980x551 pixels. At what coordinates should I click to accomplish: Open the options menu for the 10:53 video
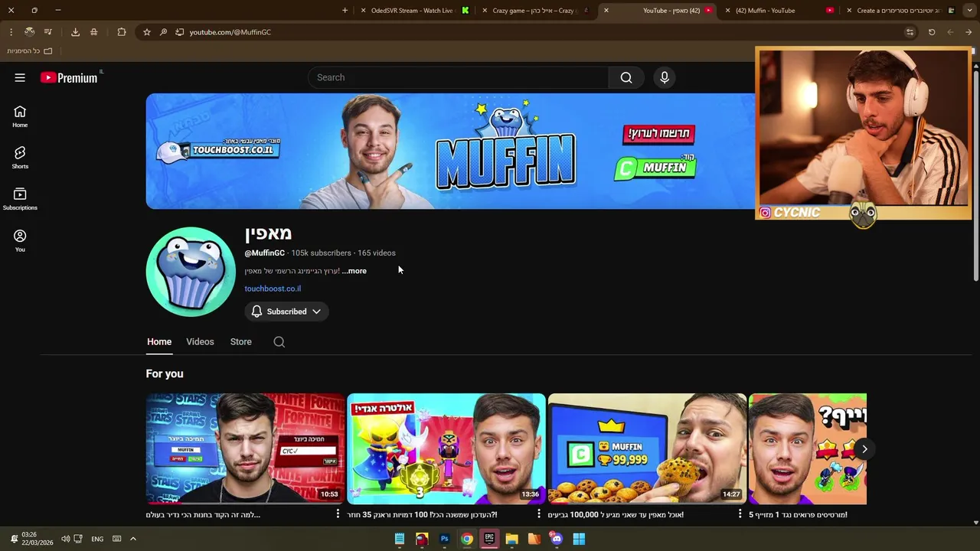338,514
